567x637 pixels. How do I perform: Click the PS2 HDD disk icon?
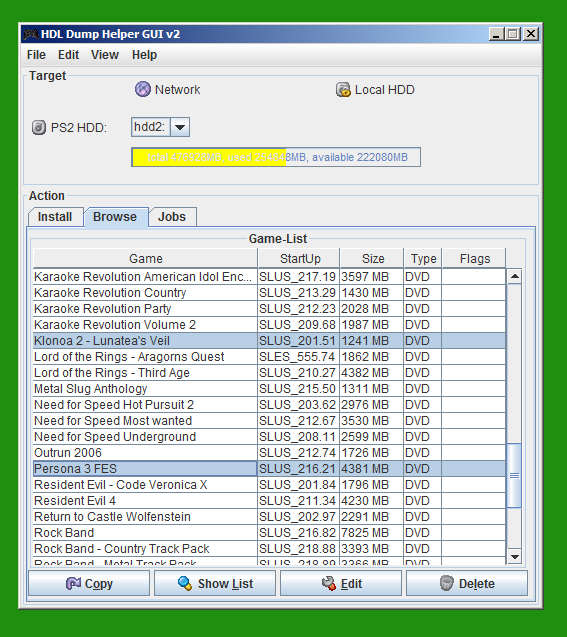39,128
